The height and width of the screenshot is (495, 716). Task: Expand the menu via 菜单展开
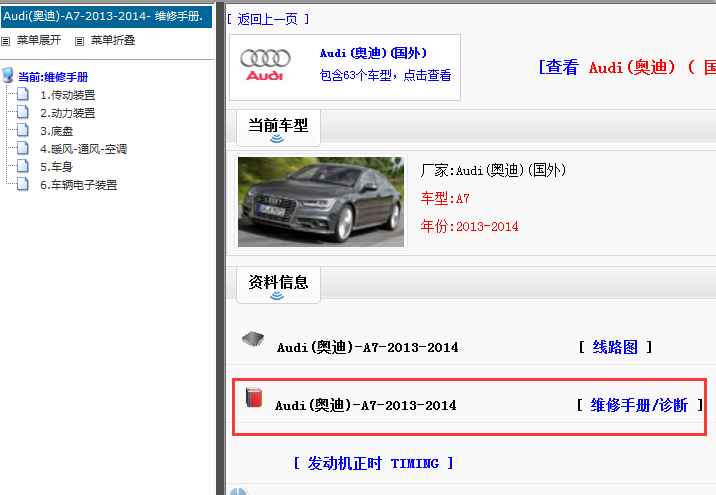(x=39, y=40)
